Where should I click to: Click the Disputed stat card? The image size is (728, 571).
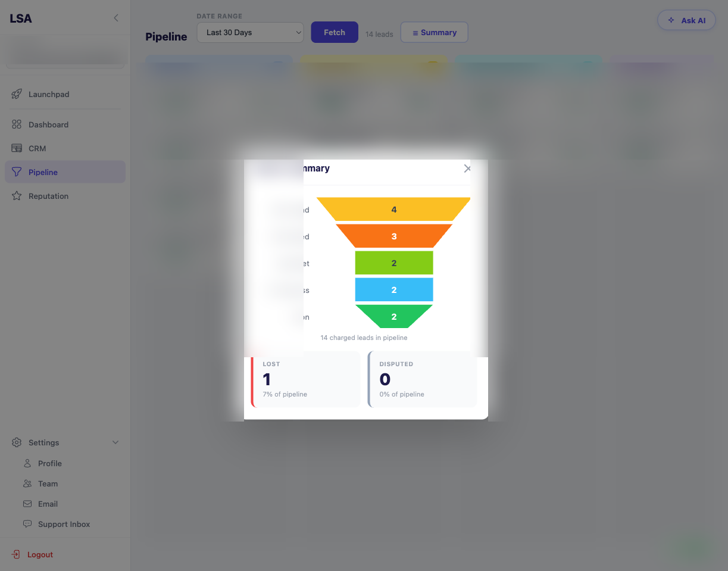[x=423, y=379]
